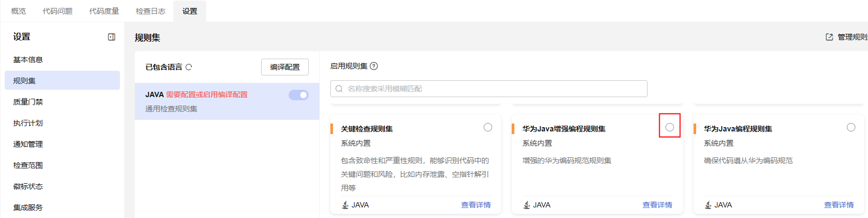868x218 pixels.
Task: Click the 管理规则 external link icon
Action: [829, 37]
